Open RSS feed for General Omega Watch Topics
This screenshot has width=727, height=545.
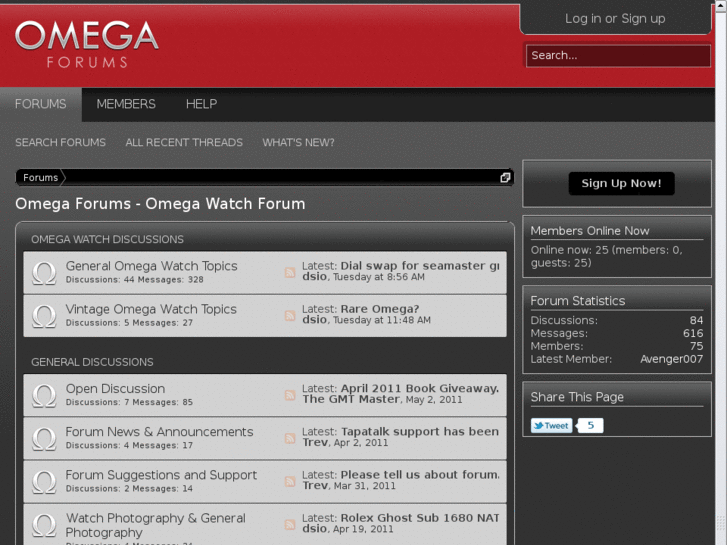(x=290, y=272)
